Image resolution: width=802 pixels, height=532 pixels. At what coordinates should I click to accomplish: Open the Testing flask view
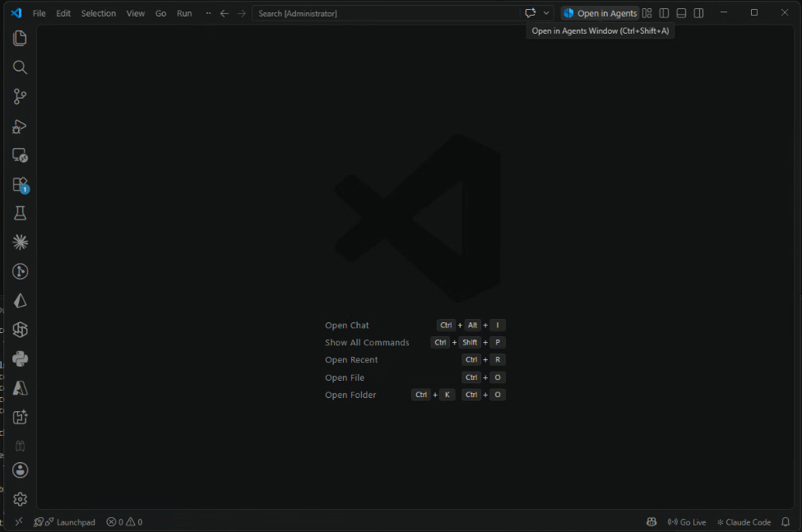click(x=20, y=213)
